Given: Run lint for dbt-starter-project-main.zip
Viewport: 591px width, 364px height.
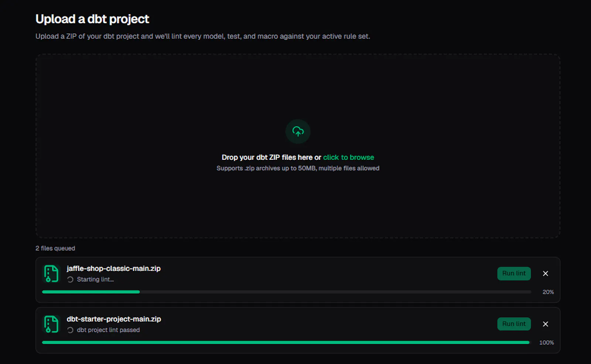Looking at the screenshot, I should click(514, 324).
